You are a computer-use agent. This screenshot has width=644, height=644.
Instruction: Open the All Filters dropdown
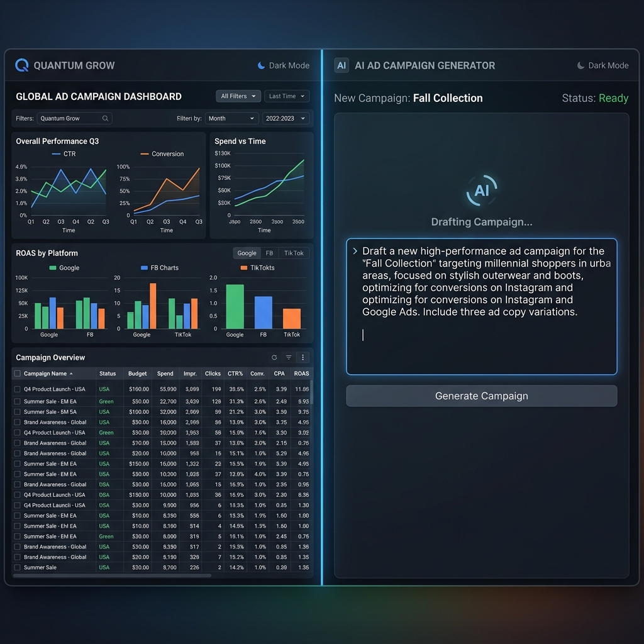[238, 96]
